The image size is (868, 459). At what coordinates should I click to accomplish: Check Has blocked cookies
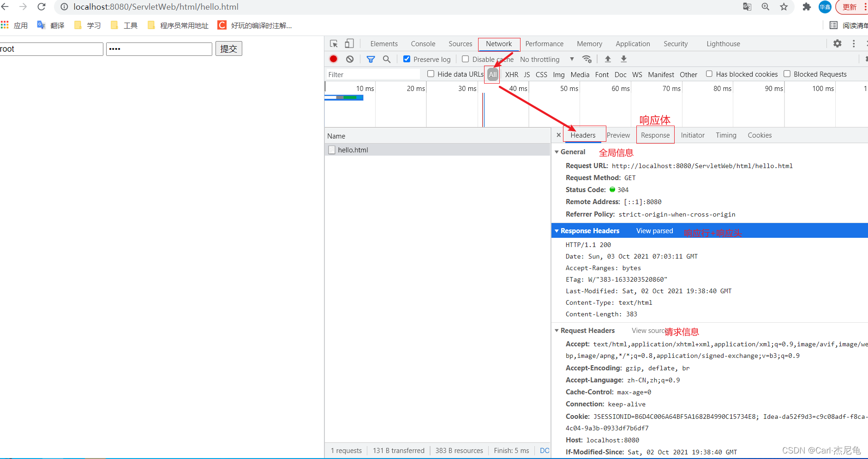pyautogui.click(x=709, y=74)
